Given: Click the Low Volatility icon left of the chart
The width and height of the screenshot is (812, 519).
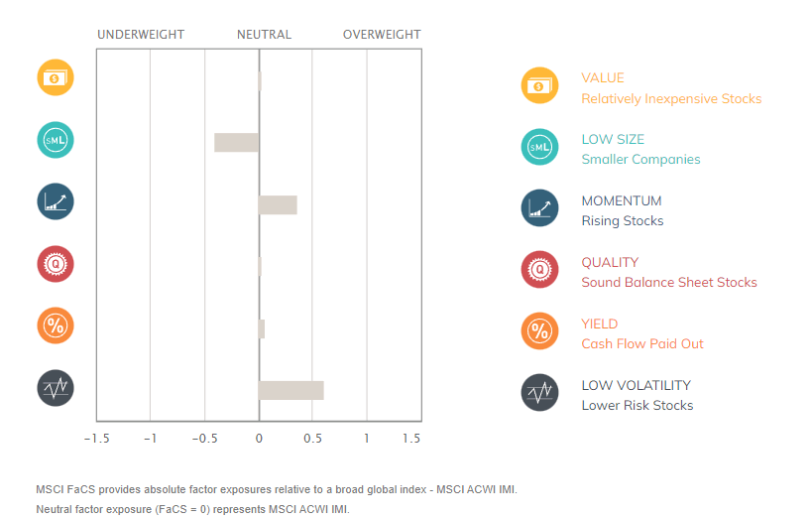Looking at the screenshot, I should click(56, 387).
